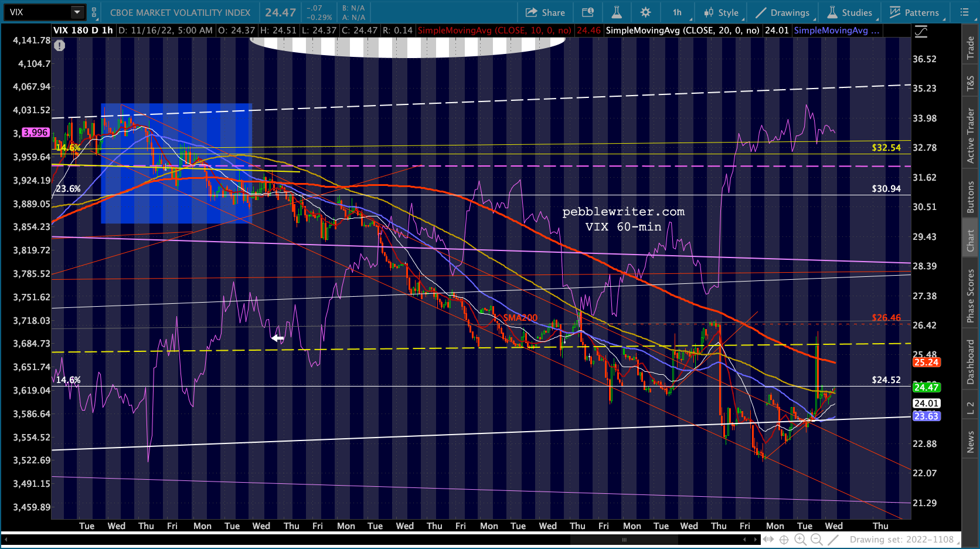This screenshot has height=549, width=980.
Task: Open the Studies menu
Action: [849, 12]
